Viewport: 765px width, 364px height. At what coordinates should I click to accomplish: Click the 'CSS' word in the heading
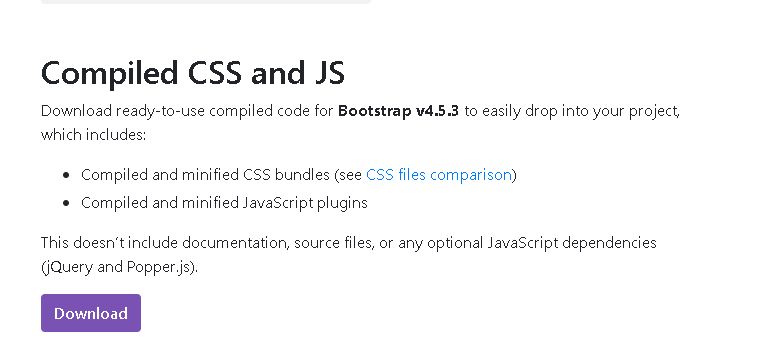[x=214, y=73]
